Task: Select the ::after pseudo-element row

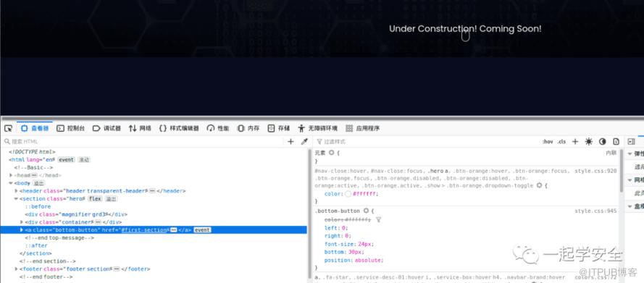Action: point(36,245)
